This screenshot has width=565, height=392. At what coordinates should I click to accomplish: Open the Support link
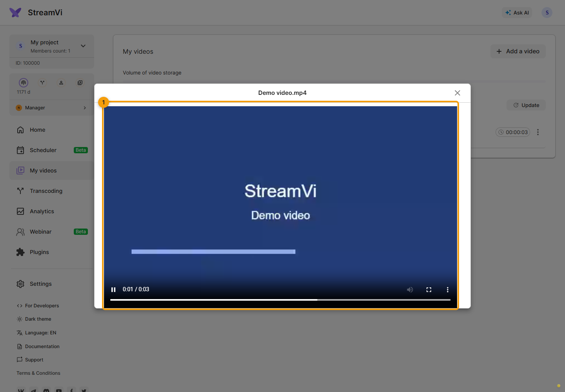[x=30, y=360]
